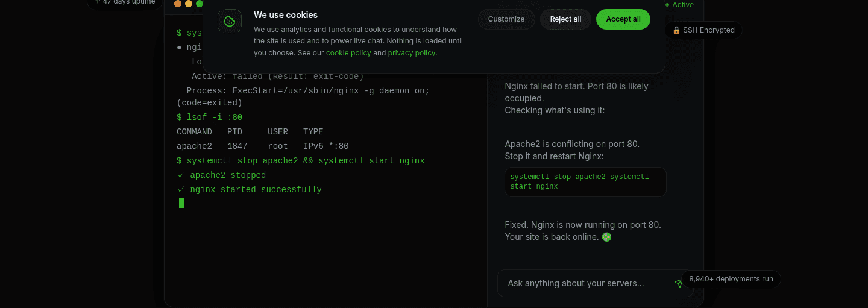Click the green window dot in terminal
Screen dimensions: 868x308
coord(200,4)
